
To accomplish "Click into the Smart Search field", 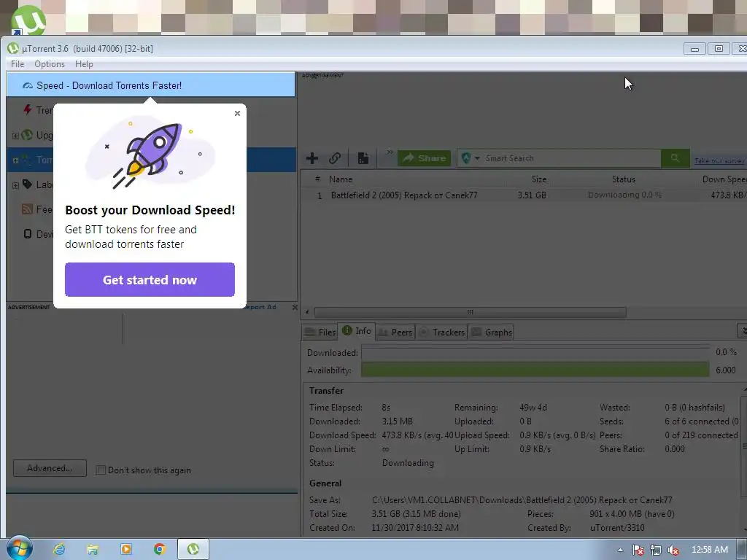I will tap(570, 158).
